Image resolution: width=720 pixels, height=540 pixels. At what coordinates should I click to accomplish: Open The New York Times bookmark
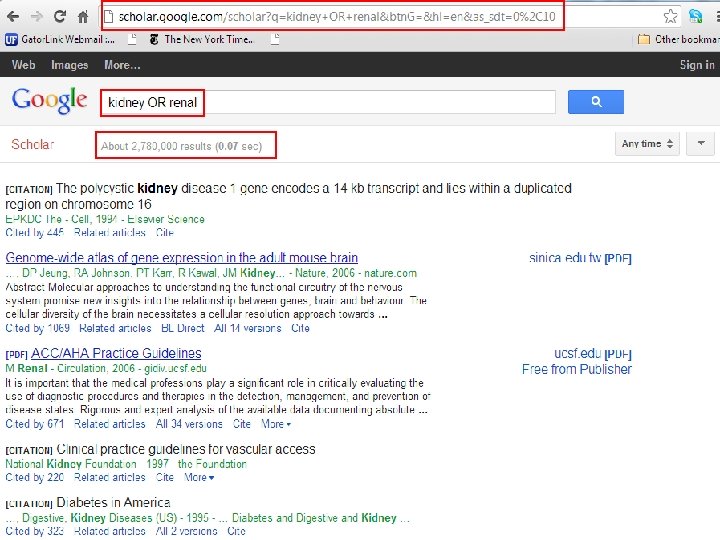point(201,39)
